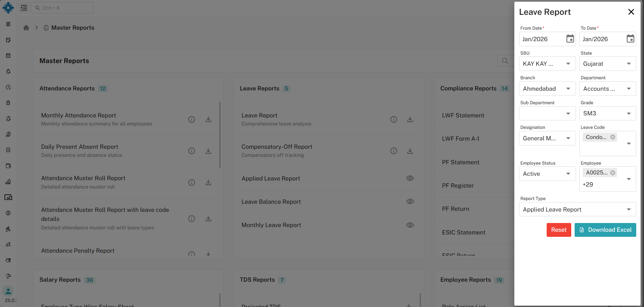Viewport: 644px width, 307px height.
Task: Click the Download Excel button
Action: point(605,230)
